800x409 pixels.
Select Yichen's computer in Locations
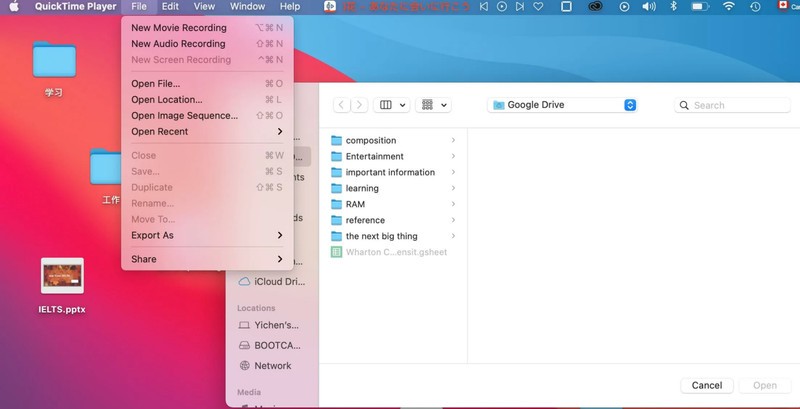coord(269,325)
